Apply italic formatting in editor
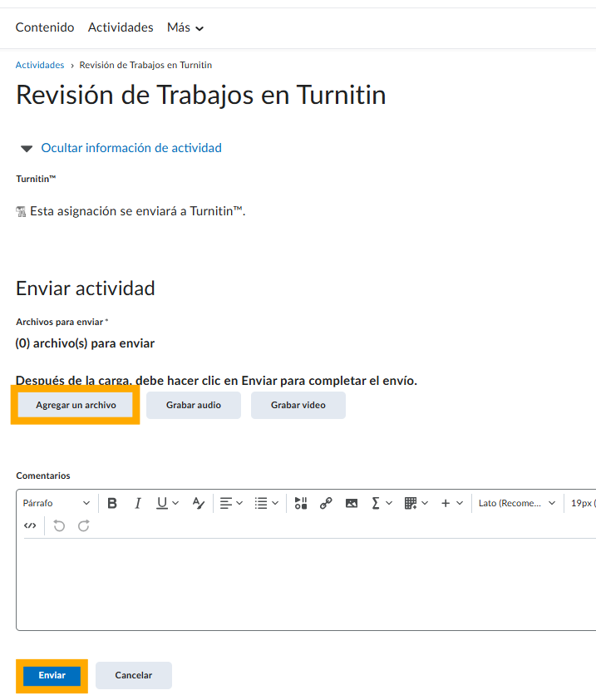This screenshot has height=700, width=596. pos(138,503)
